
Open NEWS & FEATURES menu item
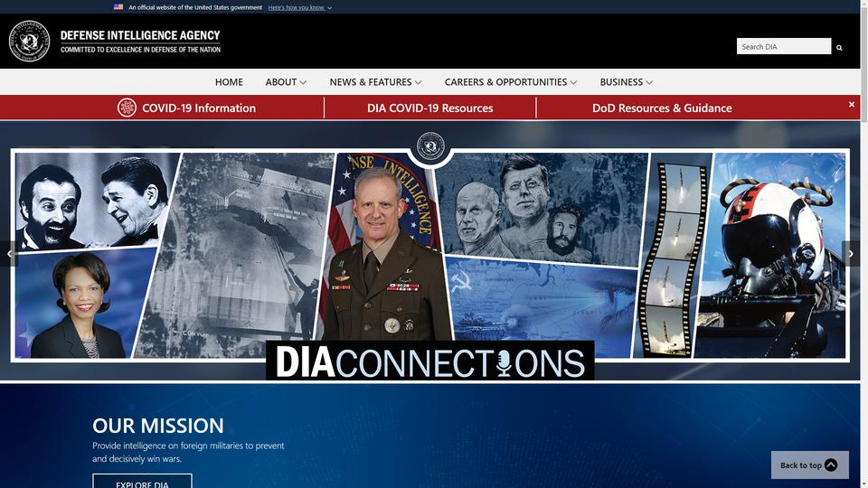[x=371, y=82]
